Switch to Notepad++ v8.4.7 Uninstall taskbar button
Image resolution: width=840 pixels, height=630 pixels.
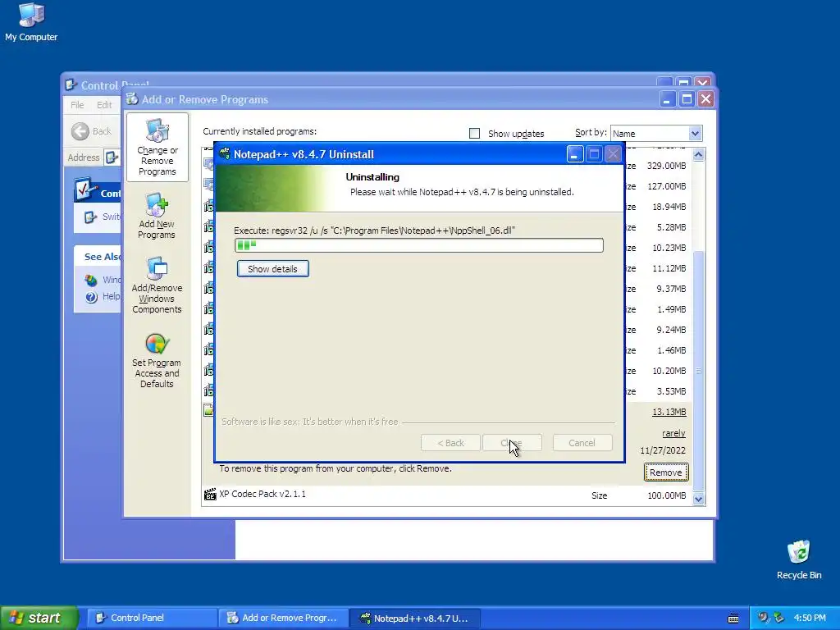coord(414,619)
